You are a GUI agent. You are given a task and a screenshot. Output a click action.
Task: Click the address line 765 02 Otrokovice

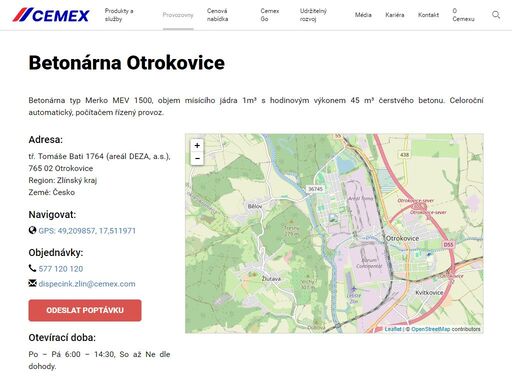(61, 168)
